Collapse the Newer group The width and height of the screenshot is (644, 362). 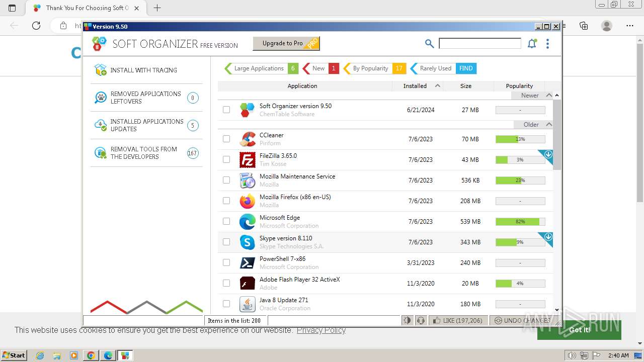pyautogui.click(x=549, y=95)
